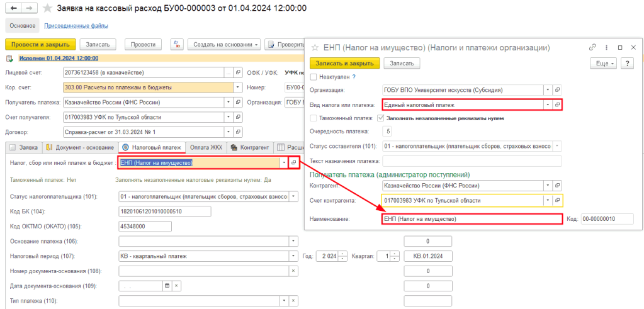
Task: Click the open icon next to Лицевой счет field
Action: 239,73
